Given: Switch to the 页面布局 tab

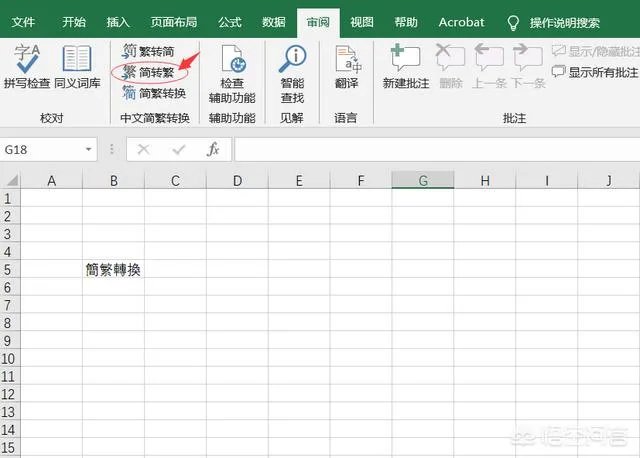Looking at the screenshot, I should [x=174, y=22].
